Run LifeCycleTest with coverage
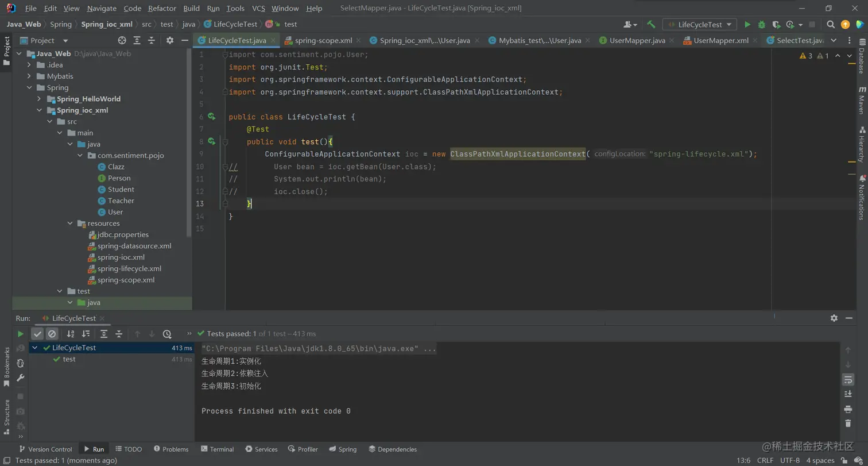 click(x=776, y=25)
